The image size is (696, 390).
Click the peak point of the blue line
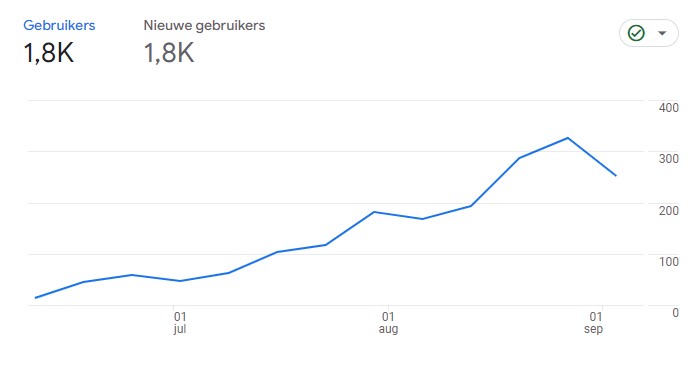pyautogui.click(x=568, y=138)
